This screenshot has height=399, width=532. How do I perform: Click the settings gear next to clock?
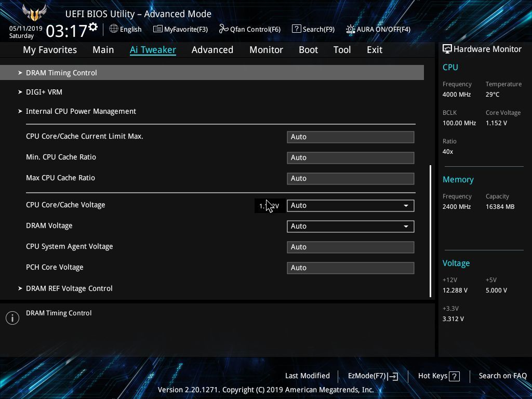pyautogui.click(x=93, y=27)
